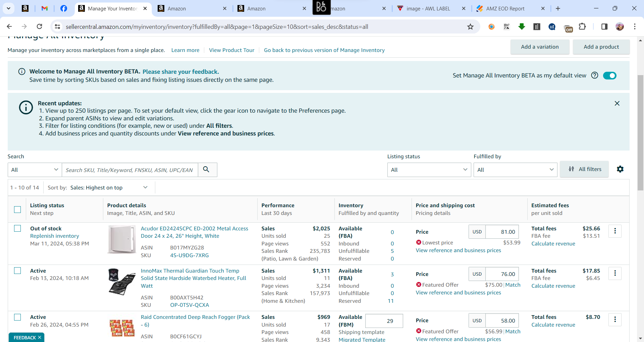Viewport: 644px width, 342px height.
Task: Open the pinned Gmail tab
Action: pyautogui.click(x=44, y=8)
